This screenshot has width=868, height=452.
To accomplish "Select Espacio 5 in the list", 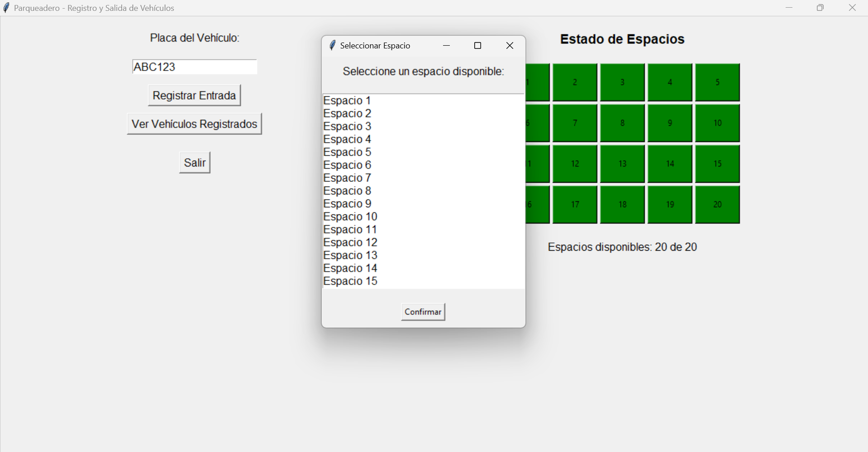I will [424, 152].
